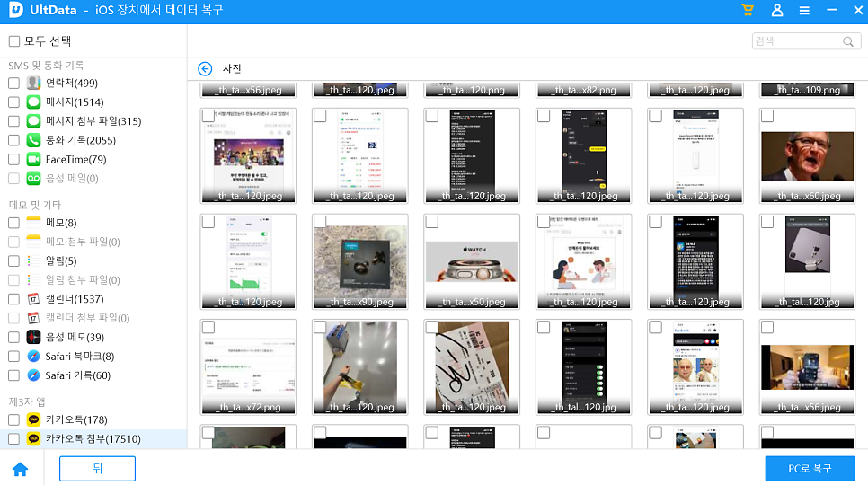Check the 메시지(1514) checkbox
This screenshot has height=485, width=868.
pyautogui.click(x=13, y=101)
